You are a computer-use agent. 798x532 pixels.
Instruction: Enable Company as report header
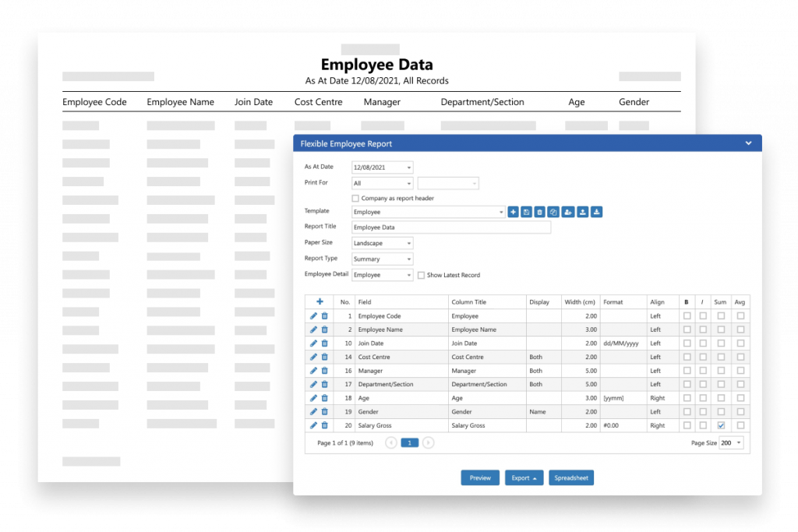point(355,199)
